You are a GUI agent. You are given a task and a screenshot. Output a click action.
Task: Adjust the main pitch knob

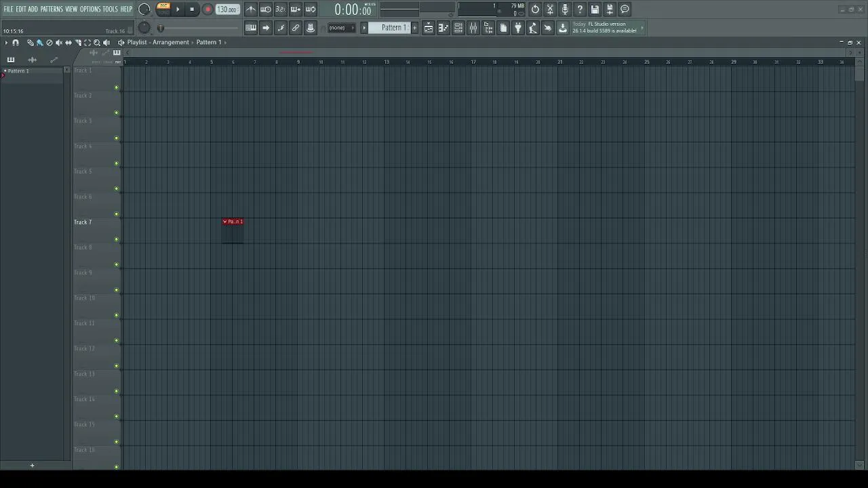click(x=144, y=28)
